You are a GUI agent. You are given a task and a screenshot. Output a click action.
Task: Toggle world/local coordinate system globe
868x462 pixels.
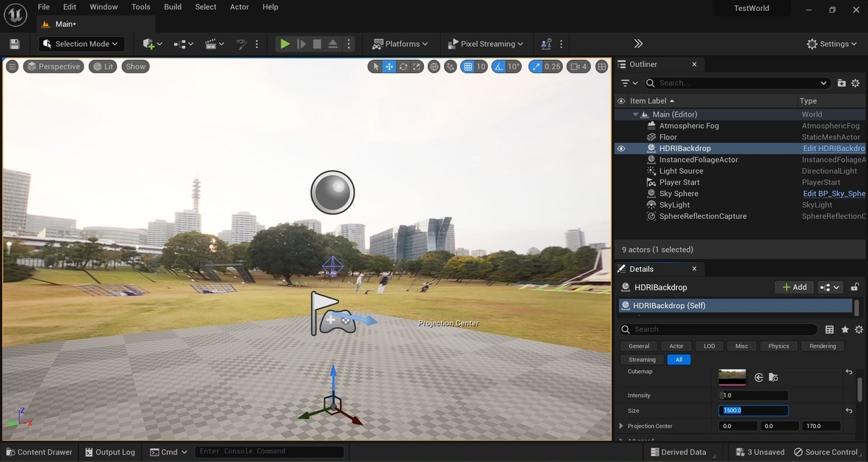click(x=434, y=67)
